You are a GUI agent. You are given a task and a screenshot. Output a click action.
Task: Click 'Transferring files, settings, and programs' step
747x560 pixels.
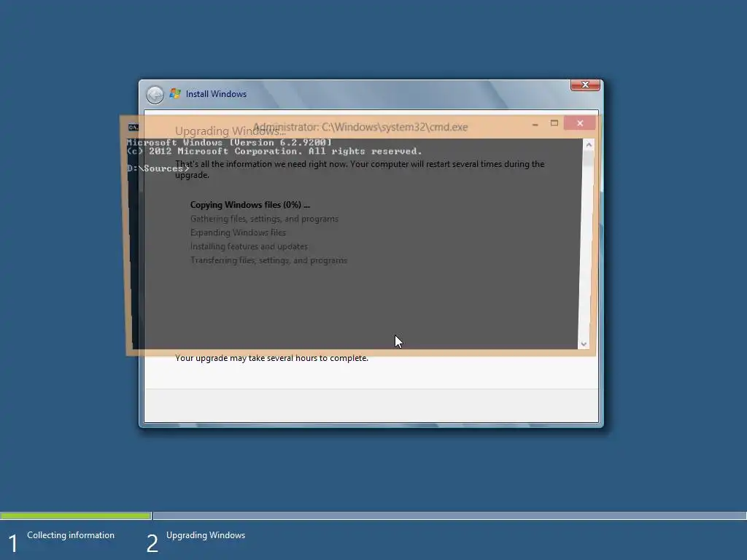click(x=268, y=260)
